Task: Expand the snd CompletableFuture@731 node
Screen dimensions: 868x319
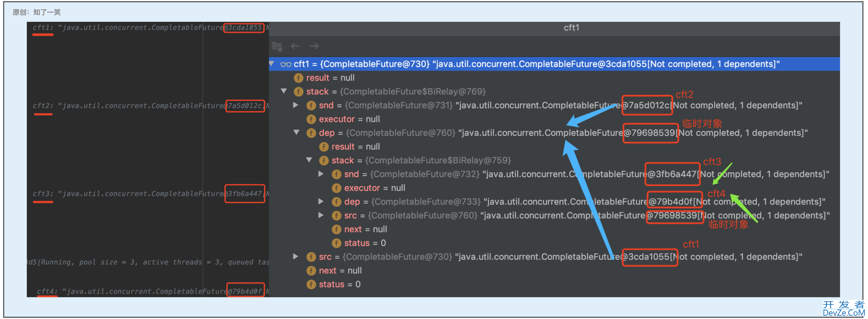Action: [x=295, y=105]
